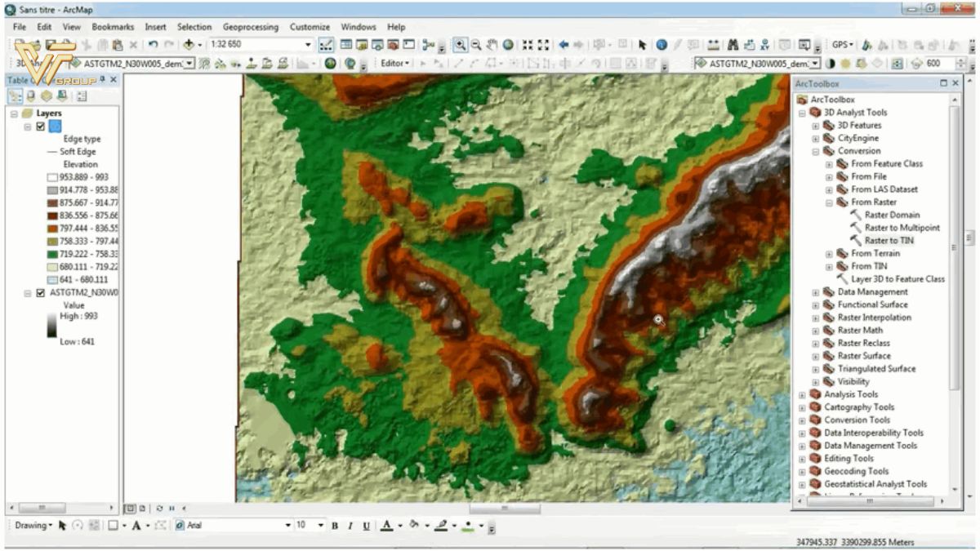Open the Find binoculars tool
Viewport: 980px width, 551px height.
[x=733, y=45]
